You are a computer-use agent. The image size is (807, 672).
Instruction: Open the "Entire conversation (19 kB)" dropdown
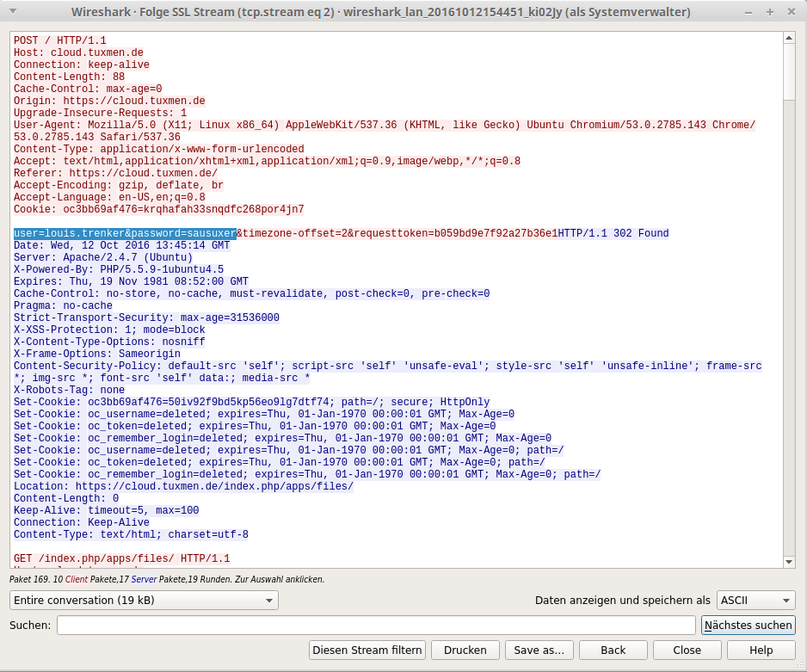click(x=142, y=600)
